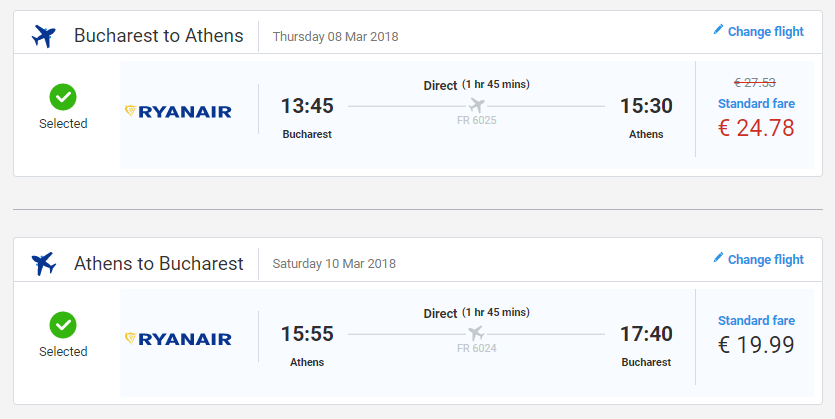
Task: Toggle the green Selected checkmark for outbound flight
Action: click(63, 97)
